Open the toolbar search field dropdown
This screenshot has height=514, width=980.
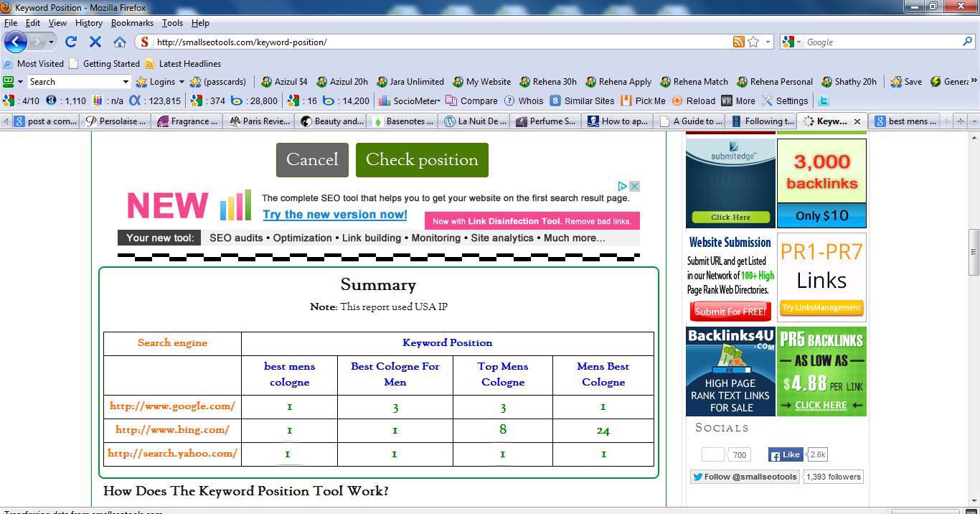pyautogui.click(x=126, y=82)
